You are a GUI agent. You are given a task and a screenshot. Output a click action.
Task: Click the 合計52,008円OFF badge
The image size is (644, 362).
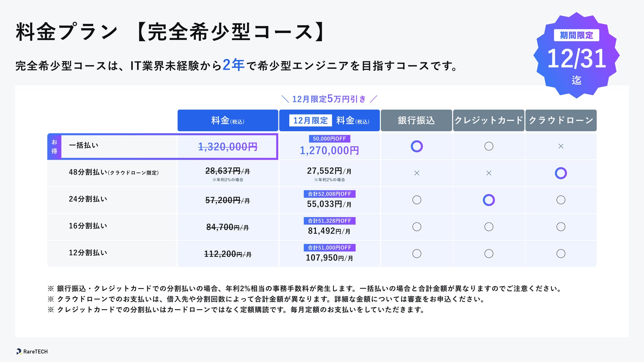[329, 194]
